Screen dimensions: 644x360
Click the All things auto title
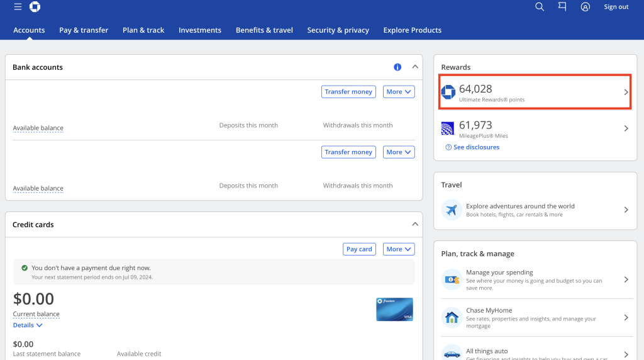(x=487, y=351)
